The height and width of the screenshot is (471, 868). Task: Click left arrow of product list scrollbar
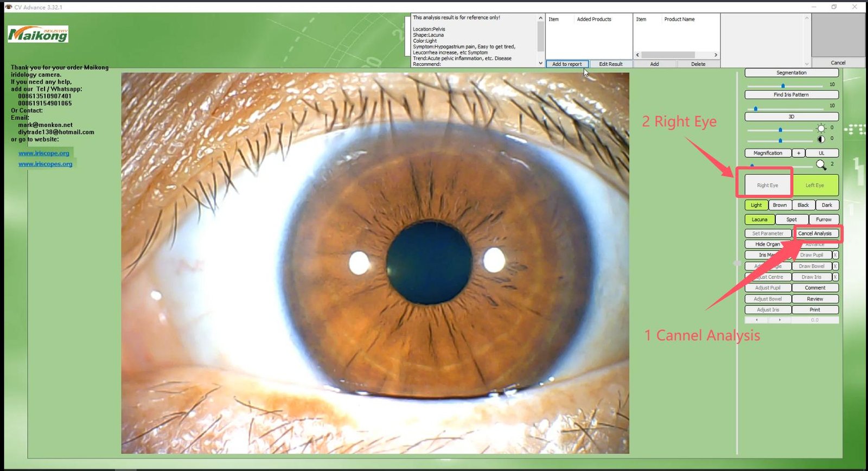tap(637, 55)
